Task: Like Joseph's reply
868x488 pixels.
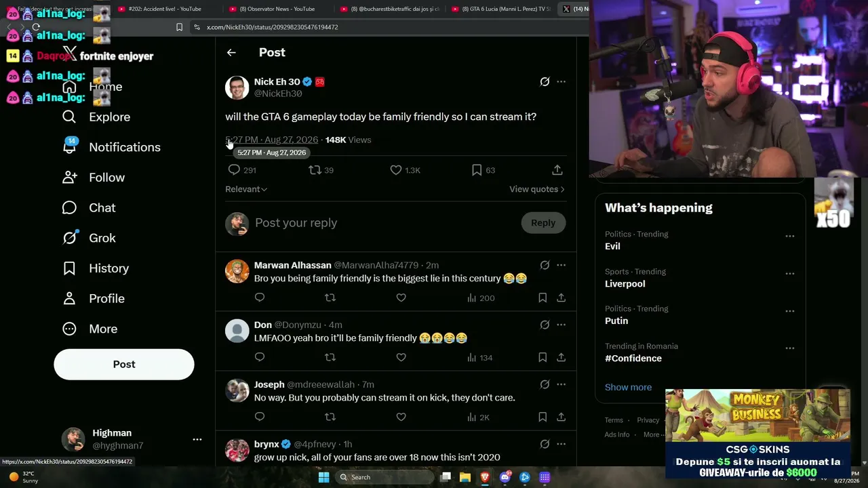Action: [x=401, y=417]
